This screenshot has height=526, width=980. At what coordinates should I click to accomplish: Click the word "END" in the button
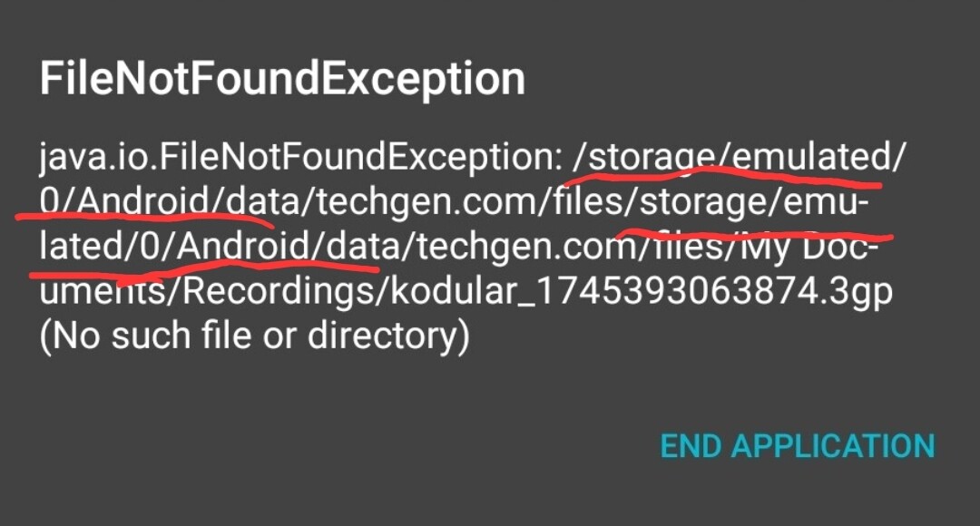pyautogui.click(x=691, y=446)
